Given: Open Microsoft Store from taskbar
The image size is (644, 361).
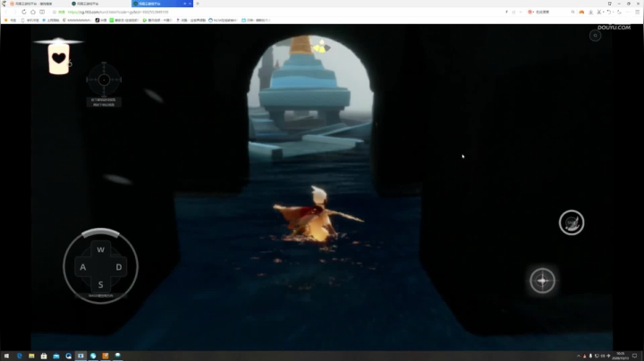Looking at the screenshot, I should click(44, 356).
